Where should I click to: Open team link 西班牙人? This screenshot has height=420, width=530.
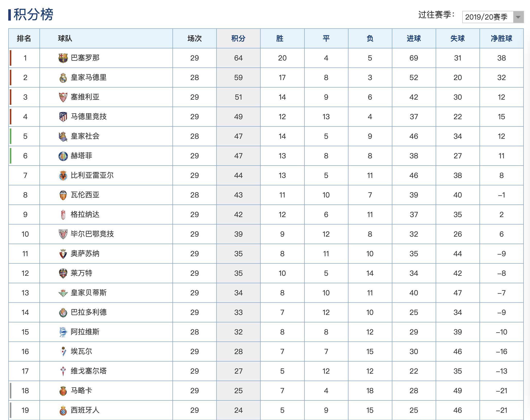pyautogui.click(x=85, y=410)
